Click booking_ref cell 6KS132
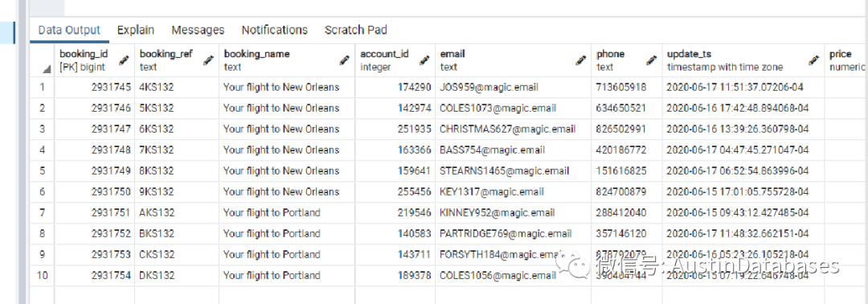Image resolution: width=868 pixels, height=304 pixels. [x=177, y=129]
